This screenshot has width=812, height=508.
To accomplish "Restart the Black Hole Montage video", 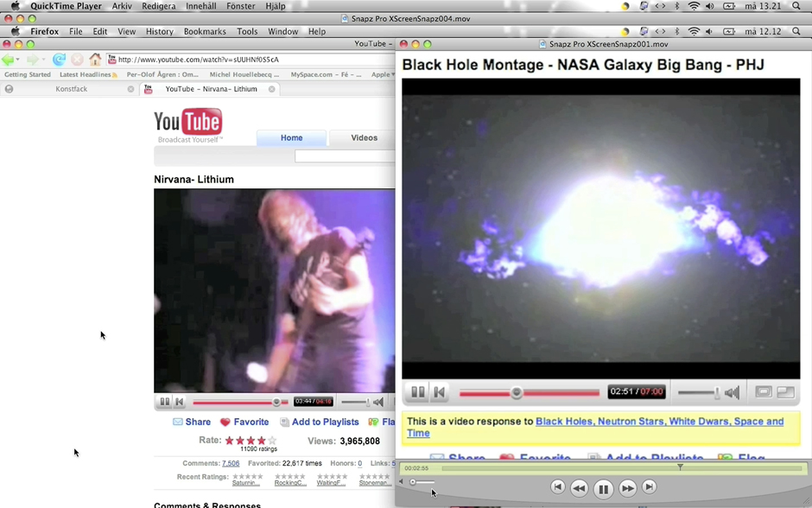I will click(439, 392).
